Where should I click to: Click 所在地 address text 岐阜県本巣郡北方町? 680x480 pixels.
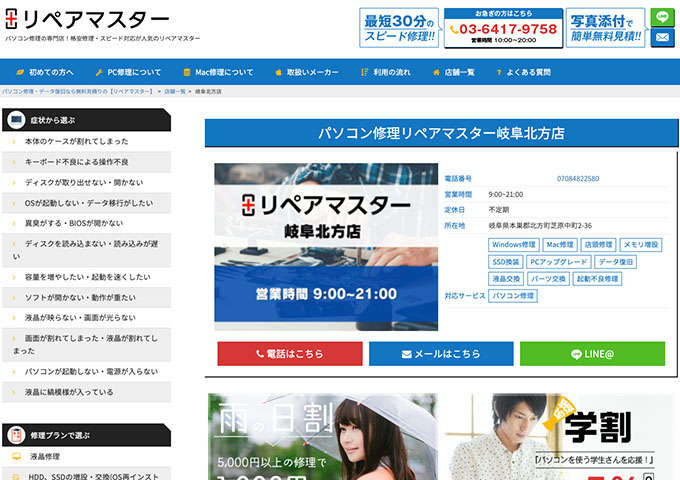pyautogui.click(x=540, y=225)
